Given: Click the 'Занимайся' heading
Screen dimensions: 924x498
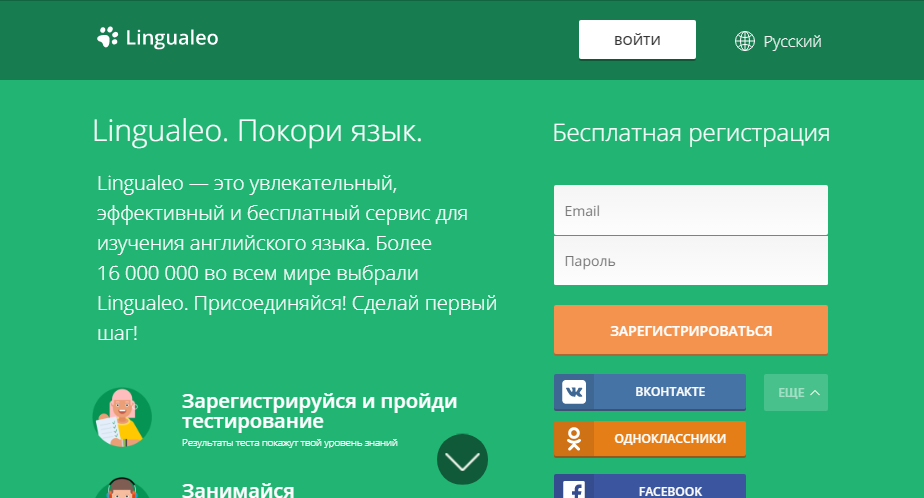Looking at the screenshot, I should coord(238,490).
